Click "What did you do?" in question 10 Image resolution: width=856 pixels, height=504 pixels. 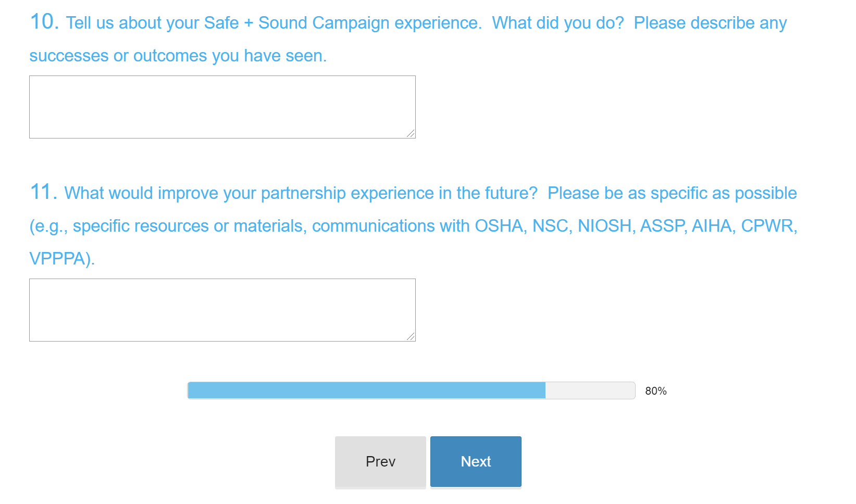tap(557, 23)
